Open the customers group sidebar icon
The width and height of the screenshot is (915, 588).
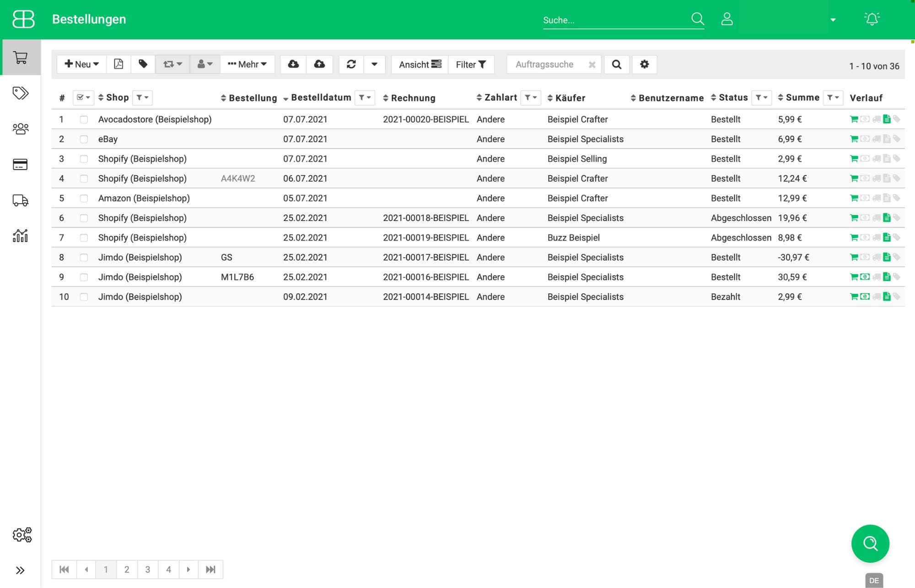20,129
